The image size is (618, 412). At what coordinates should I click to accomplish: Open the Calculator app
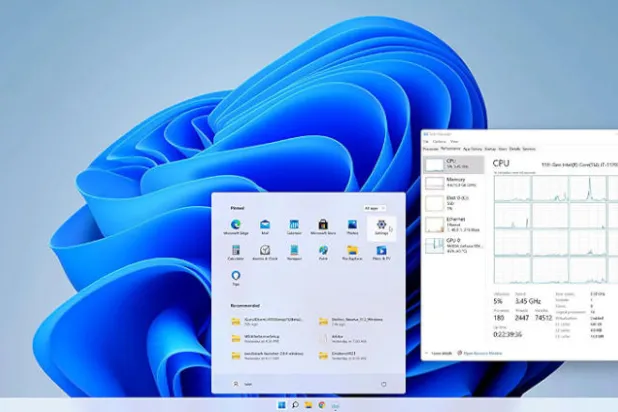[236, 252]
